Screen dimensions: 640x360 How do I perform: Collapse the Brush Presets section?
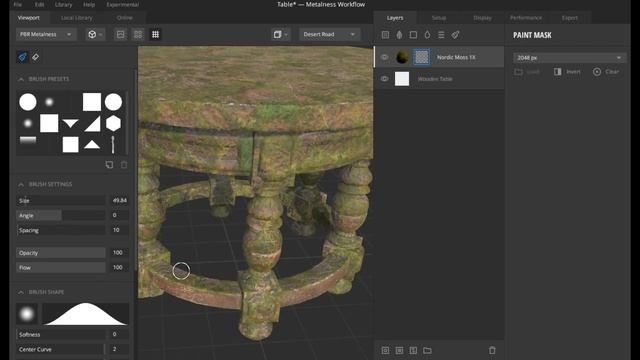[x=21, y=79]
